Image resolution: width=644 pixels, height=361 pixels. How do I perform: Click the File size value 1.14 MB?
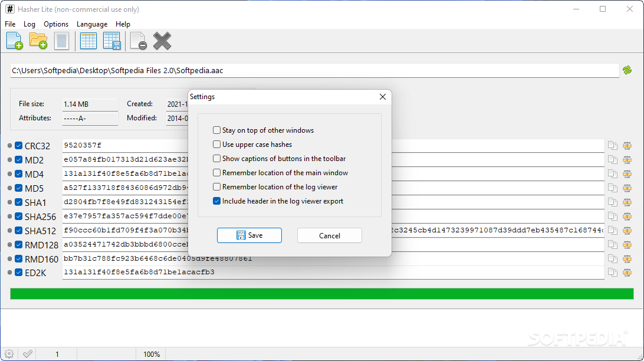coord(90,104)
